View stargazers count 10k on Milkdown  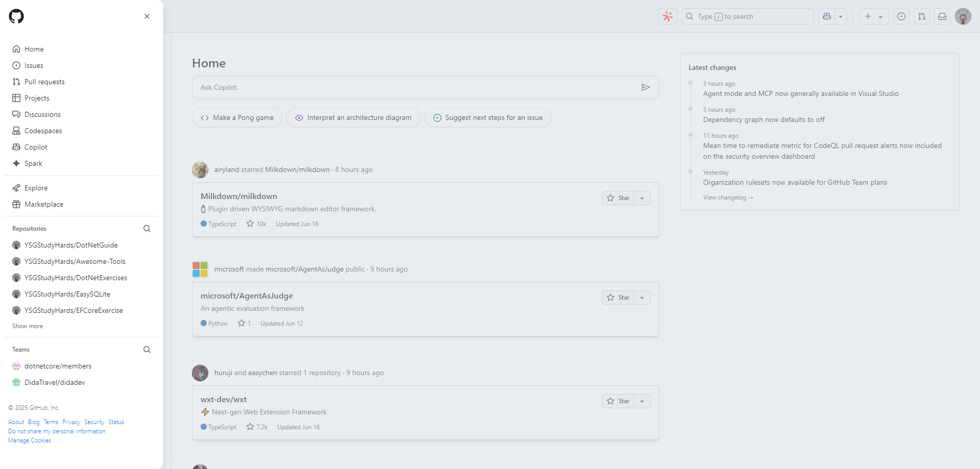coord(256,224)
